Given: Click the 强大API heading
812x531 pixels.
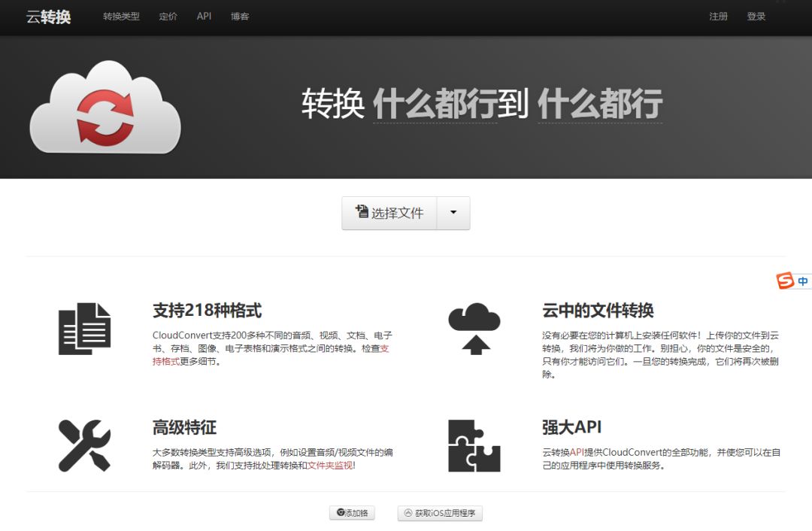Looking at the screenshot, I should [571, 427].
